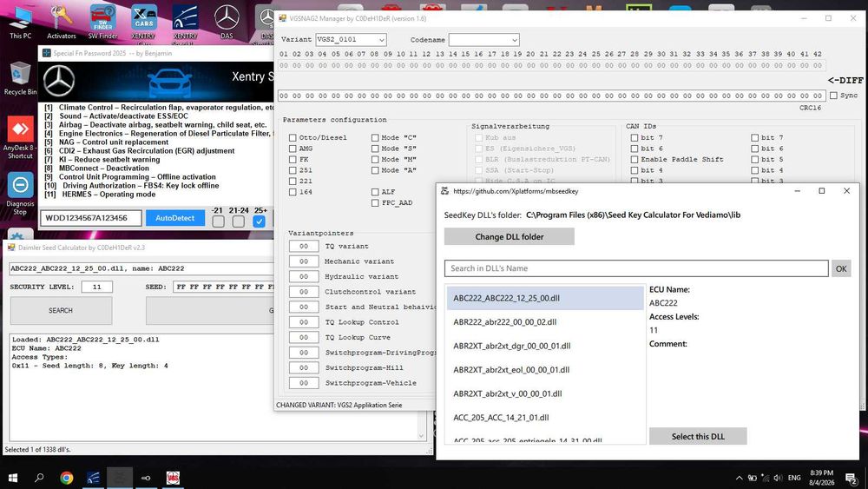This screenshot has height=489, width=868.
Task: Check the -21 year box
Action: (x=218, y=221)
